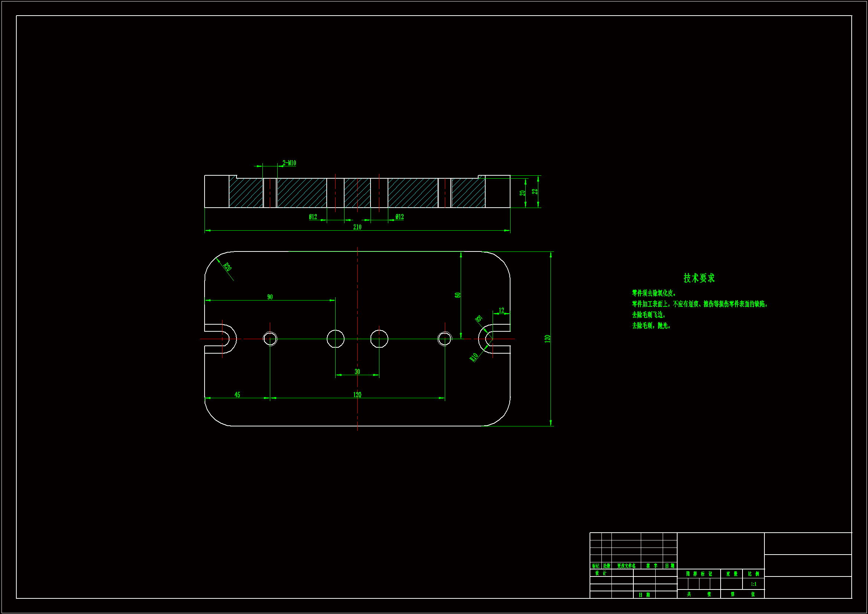The width and height of the screenshot is (868, 614).
Task: Select the 图样标记 cell in title block
Action: 699,574
